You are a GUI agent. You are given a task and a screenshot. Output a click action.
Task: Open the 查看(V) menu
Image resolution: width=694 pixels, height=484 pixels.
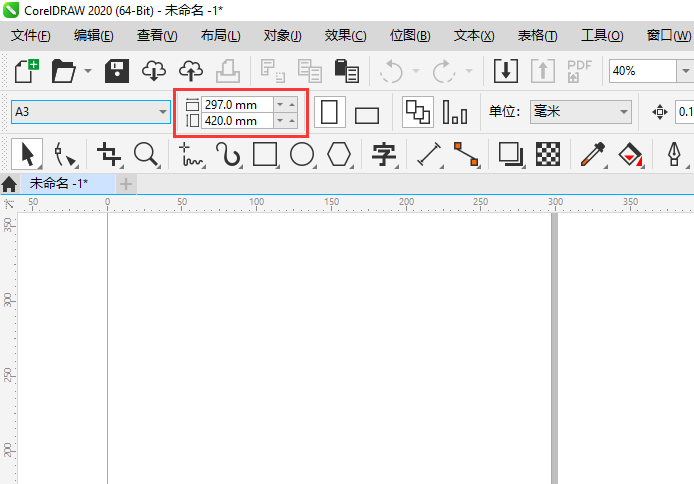pos(157,35)
